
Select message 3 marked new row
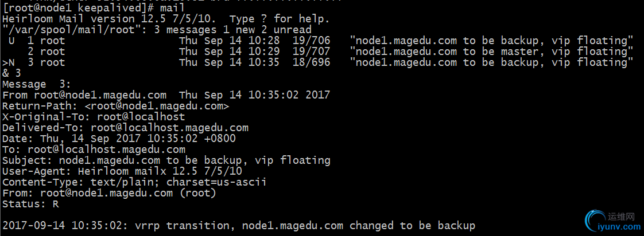click(317, 62)
